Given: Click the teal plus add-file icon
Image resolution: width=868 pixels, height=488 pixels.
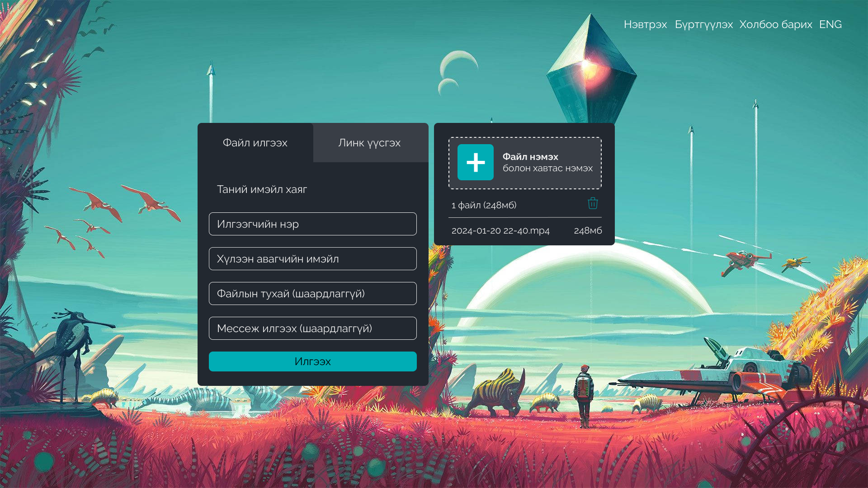Looking at the screenshot, I should [x=475, y=162].
